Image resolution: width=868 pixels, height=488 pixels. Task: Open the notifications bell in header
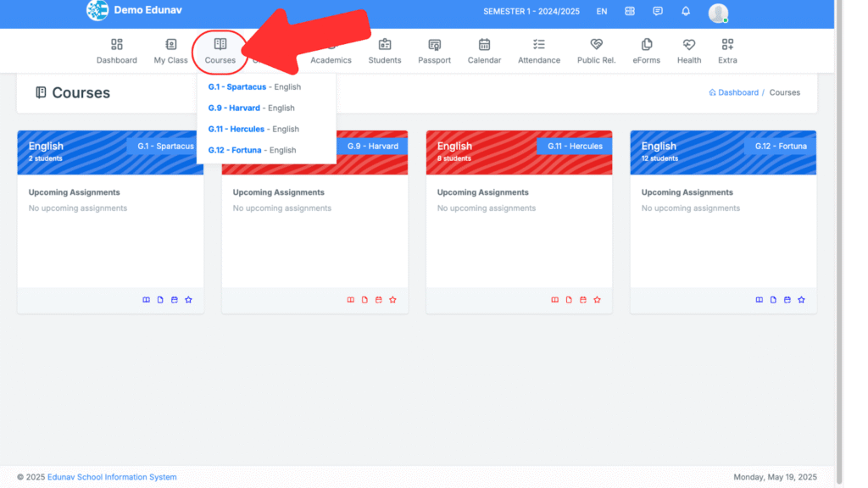pyautogui.click(x=685, y=12)
